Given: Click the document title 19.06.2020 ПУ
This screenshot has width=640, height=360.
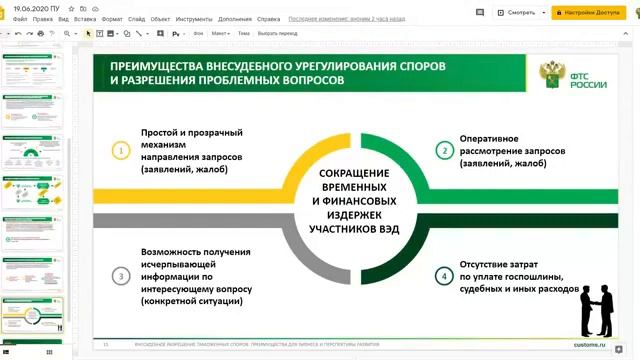Looking at the screenshot, I should point(36,9).
